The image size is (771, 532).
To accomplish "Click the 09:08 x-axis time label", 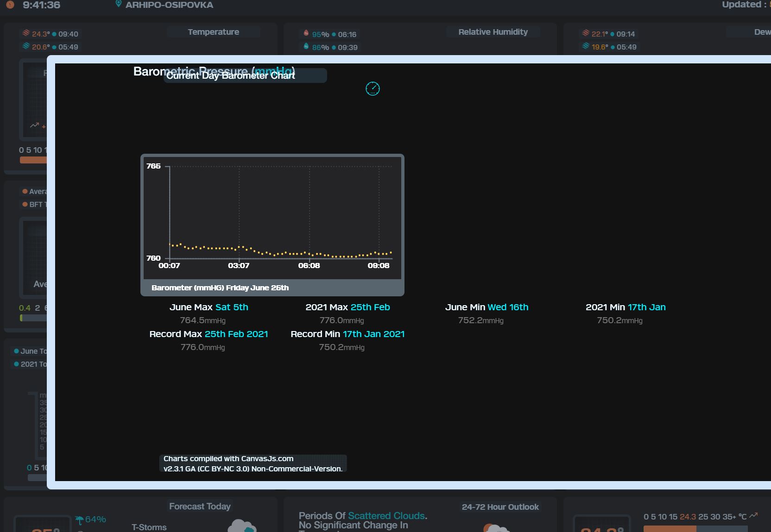I will [x=379, y=265].
